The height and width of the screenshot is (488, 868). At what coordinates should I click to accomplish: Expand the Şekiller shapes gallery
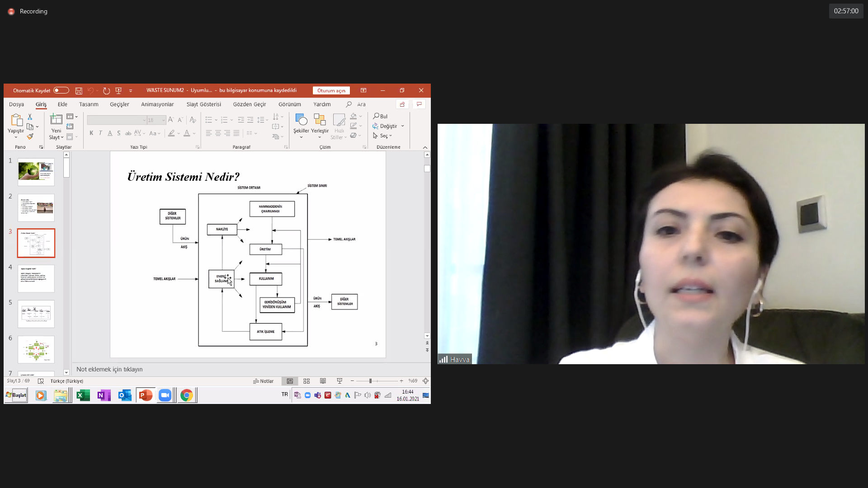click(301, 137)
